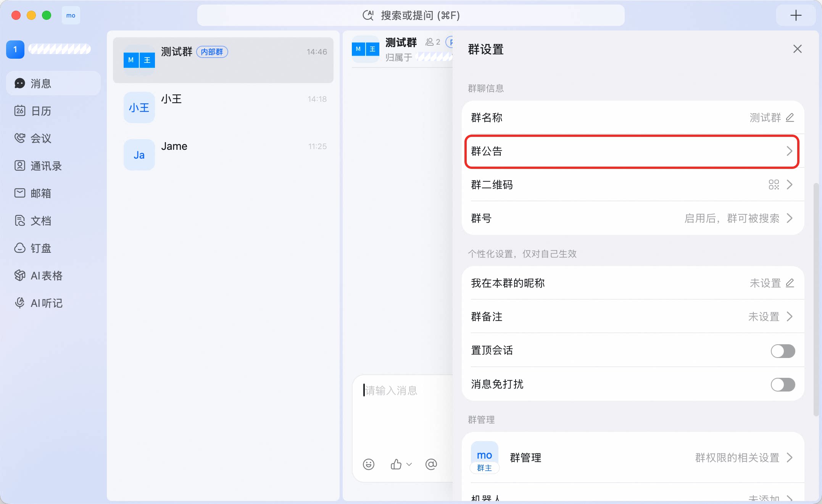Edit my nickname in this group
The image size is (822, 504).
coord(790,283)
